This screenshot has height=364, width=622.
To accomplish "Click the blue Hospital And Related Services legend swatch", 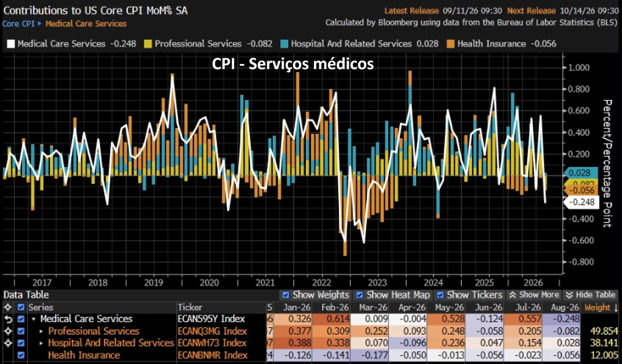I will tap(284, 44).
